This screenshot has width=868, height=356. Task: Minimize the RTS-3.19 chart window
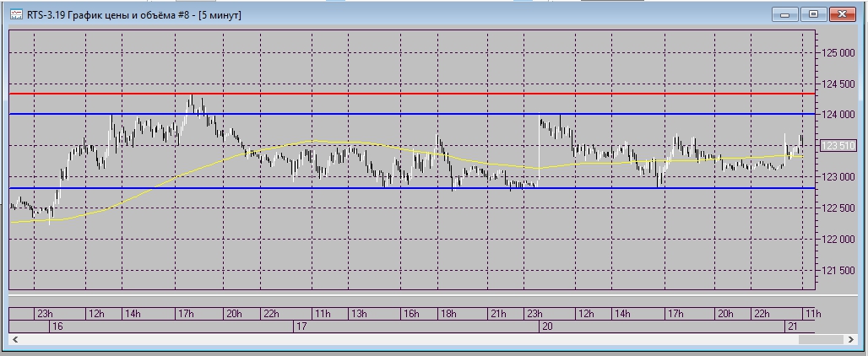785,15
